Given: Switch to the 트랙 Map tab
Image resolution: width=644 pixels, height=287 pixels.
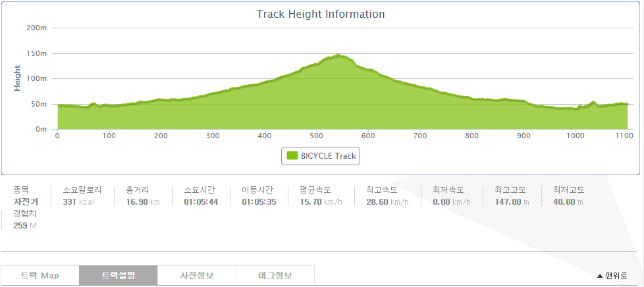Looking at the screenshot, I should (x=40, y=275).
